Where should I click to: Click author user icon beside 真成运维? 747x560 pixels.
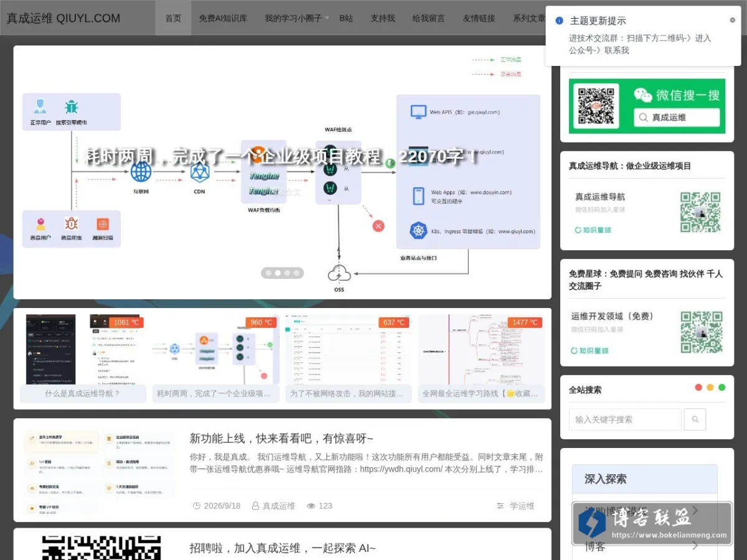click(x=255, y=506)
